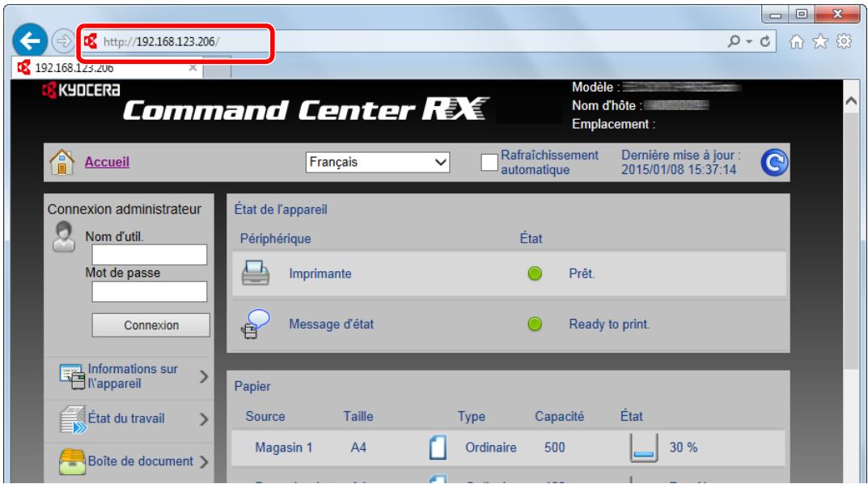Expand Boîte de document chevron
This screenshot has width=868, height=484.
coord(204,461)
